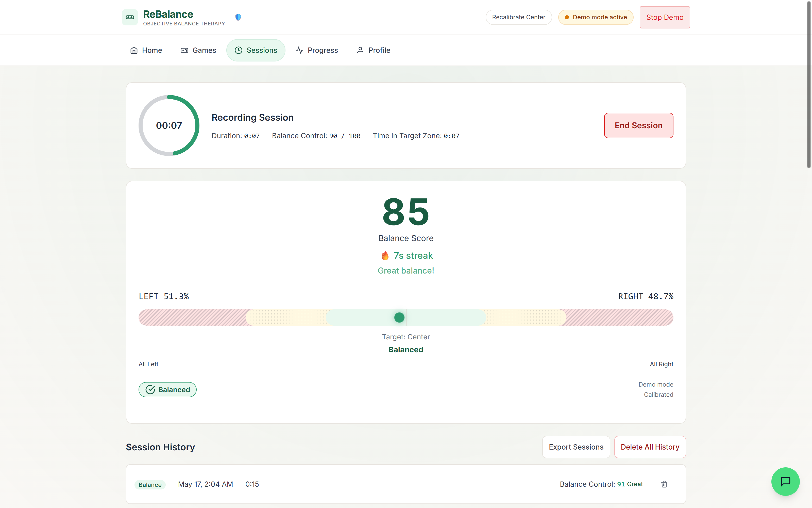This screenshot has width=812, height=508.
Task: Delete the May 17 session with trash icon
Action: coord(664,484)
